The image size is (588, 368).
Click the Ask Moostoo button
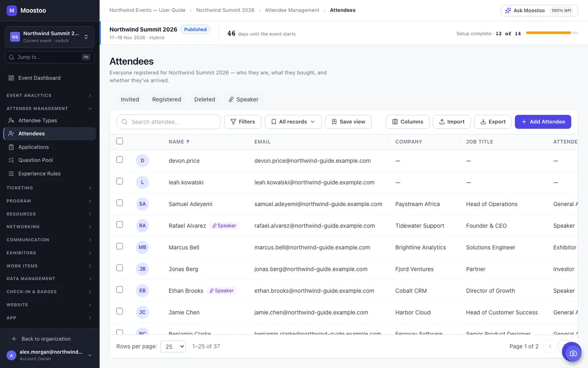pyautogui.click(x=539, y=10)
